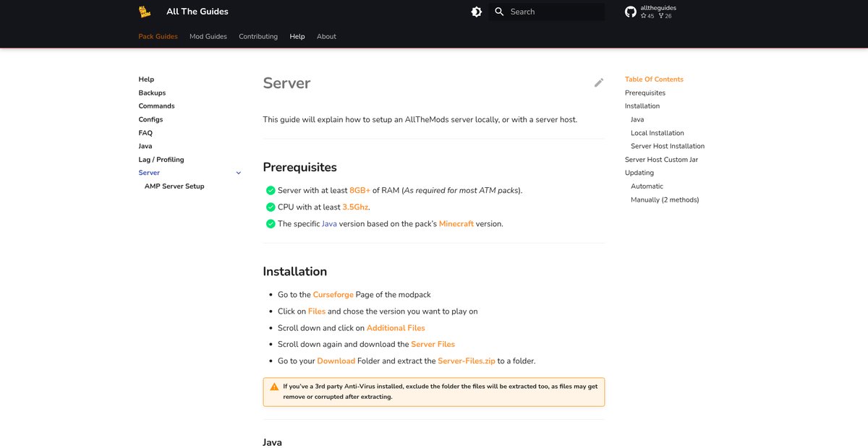Click the warning triangle icon in the notice
868x448 pixels.
click(274, 387)
